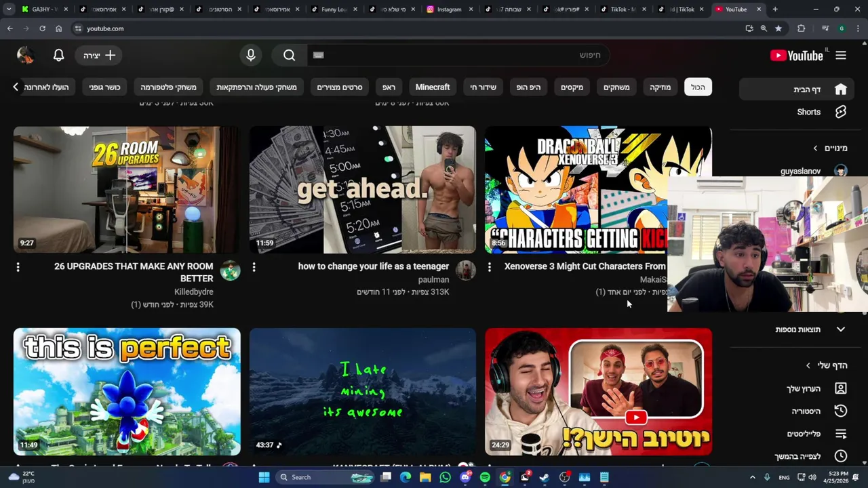Open the Killedbydre channel name link

pyautogui.click(x=194, y=292)
